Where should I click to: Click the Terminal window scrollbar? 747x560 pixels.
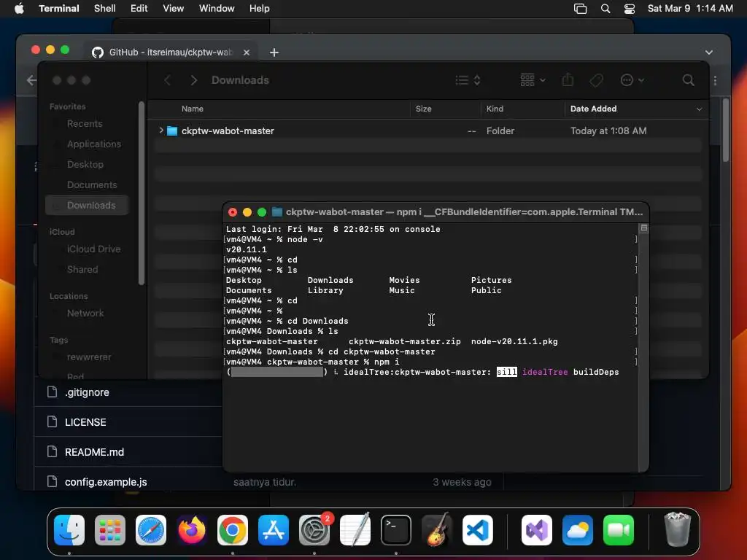[643, 348]
